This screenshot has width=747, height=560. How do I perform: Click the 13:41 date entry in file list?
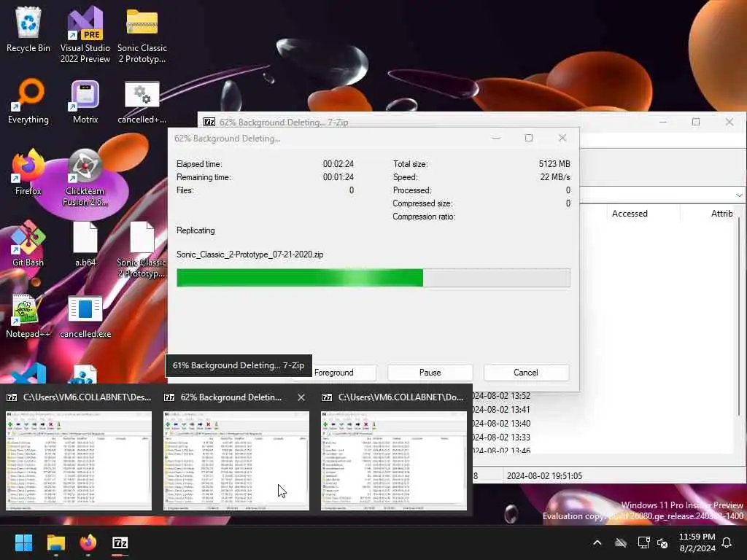tap(500, 410)
